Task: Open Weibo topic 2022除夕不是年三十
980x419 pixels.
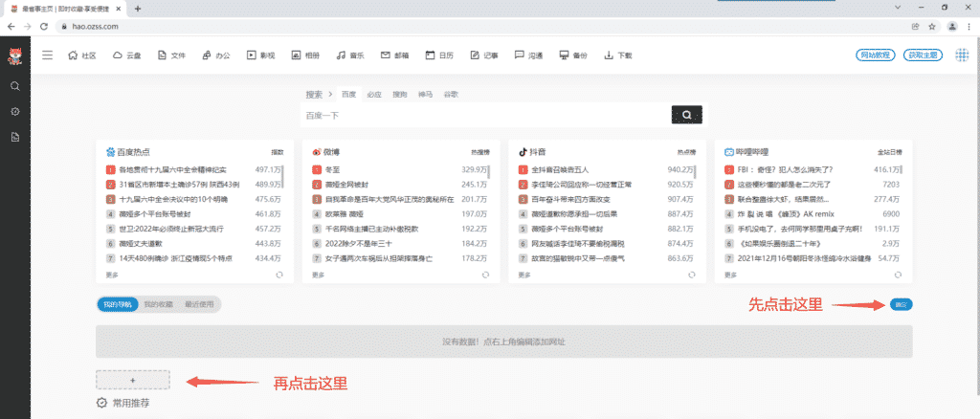Action: coord(359,244)
